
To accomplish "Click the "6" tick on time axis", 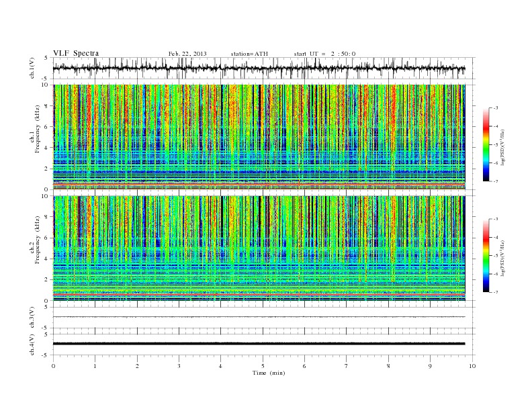I will [304, 366].
